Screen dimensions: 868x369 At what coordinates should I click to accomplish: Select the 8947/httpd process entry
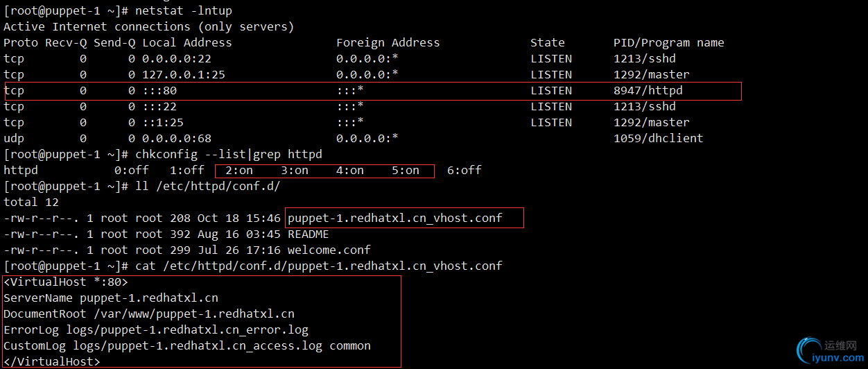648,90
